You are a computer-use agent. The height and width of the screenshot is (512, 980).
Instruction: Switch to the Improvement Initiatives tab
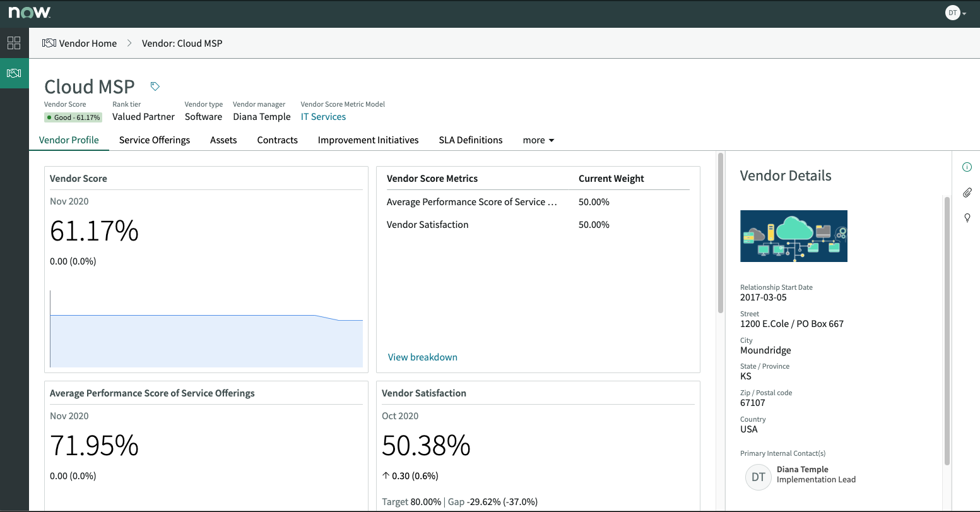click(x=368, y=140)
